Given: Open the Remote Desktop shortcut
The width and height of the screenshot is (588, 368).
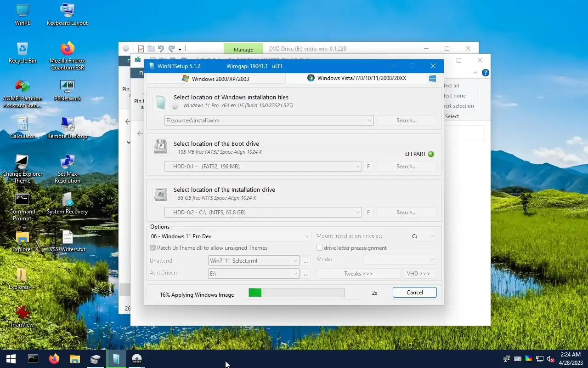Looking at the screenshot, I should pos(67,128).
